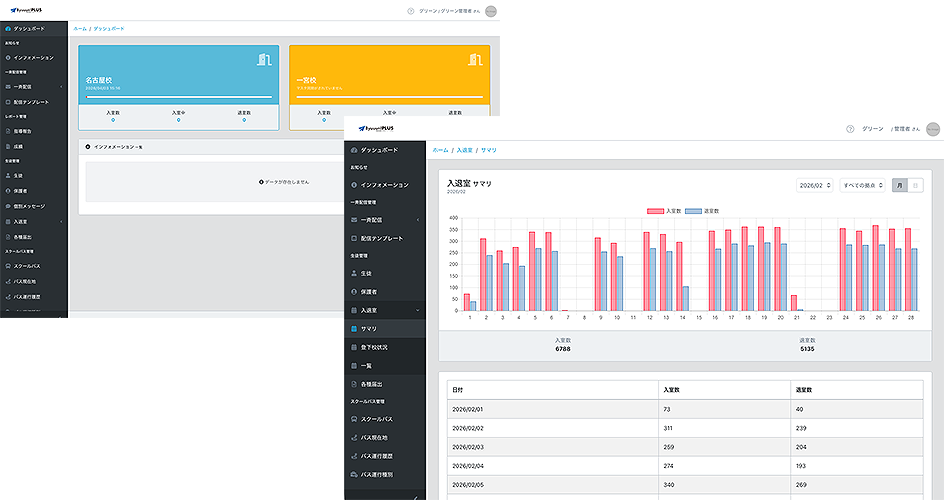
Task: Expand 一斉配信 in the front window sidebar
Action: coord(384,220)
